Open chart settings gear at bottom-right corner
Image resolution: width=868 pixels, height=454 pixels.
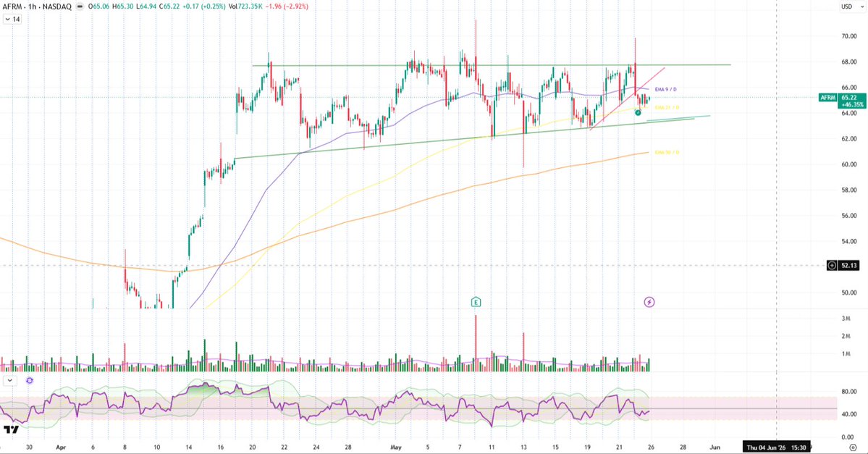coord(853,447)
